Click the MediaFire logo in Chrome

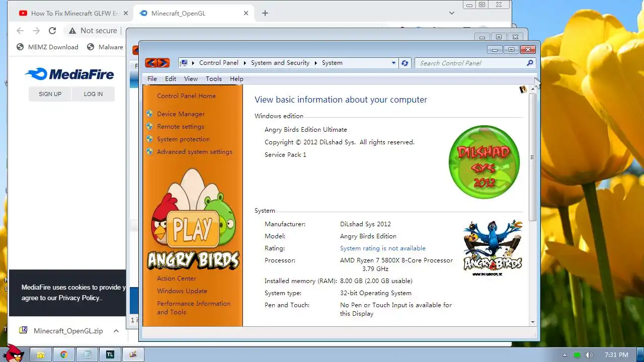[69, 74]
